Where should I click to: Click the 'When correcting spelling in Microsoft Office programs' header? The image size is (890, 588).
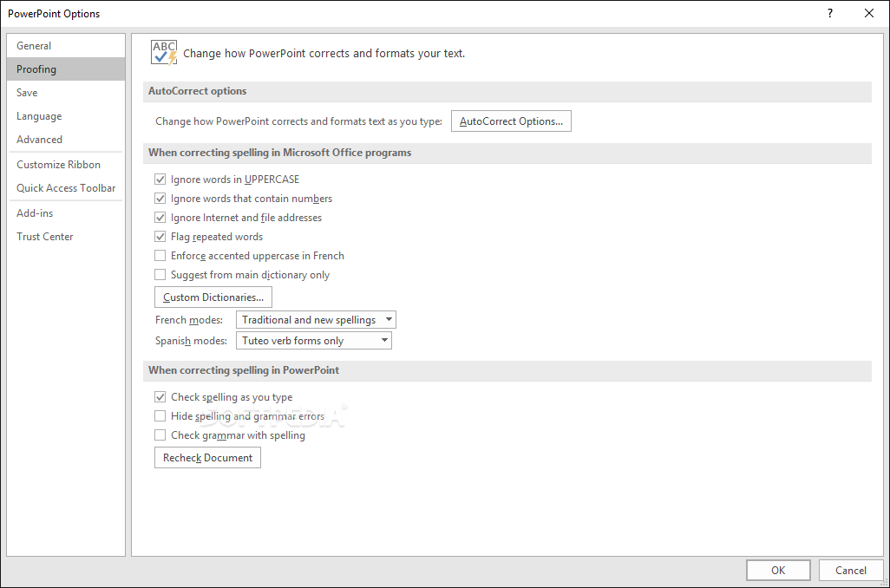click(x=507, y=153)
